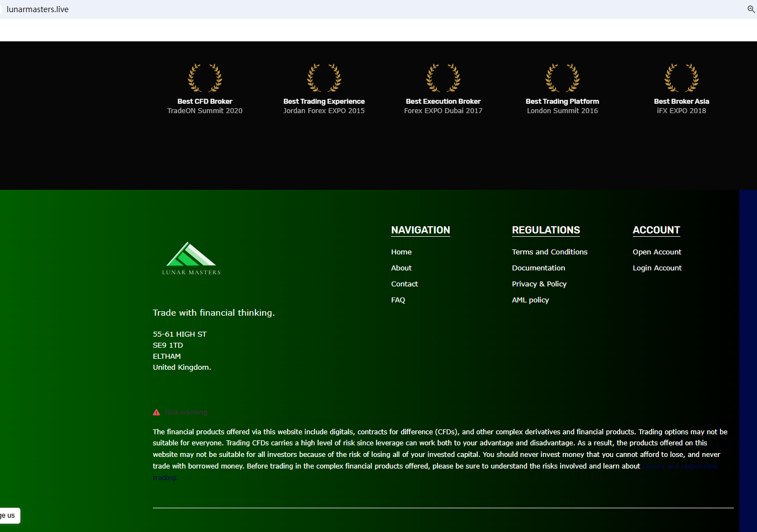Click the Best Broker Asia laurel icon
The width and height of the screenshot is (757, 532).
tap(681, 78)
